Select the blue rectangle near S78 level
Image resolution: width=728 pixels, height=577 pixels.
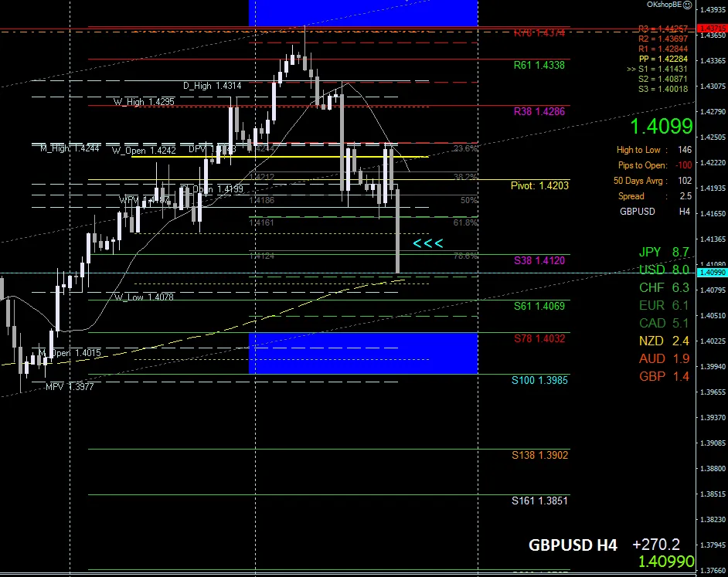point(363,353)
